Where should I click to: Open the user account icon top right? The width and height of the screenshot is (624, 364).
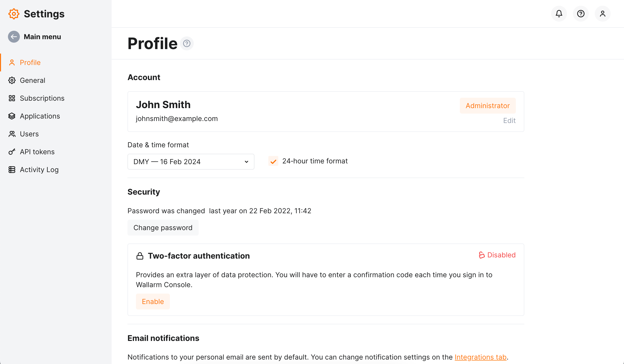point(603,14)
